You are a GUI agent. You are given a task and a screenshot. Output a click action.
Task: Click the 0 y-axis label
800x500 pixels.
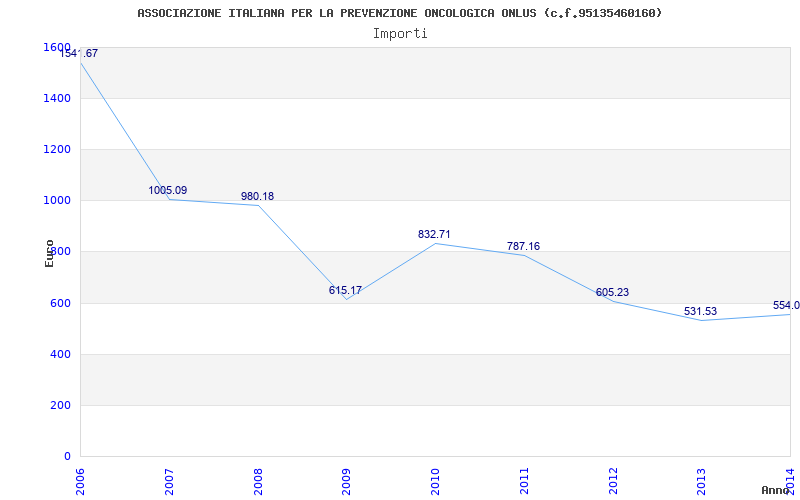point(67,457)
